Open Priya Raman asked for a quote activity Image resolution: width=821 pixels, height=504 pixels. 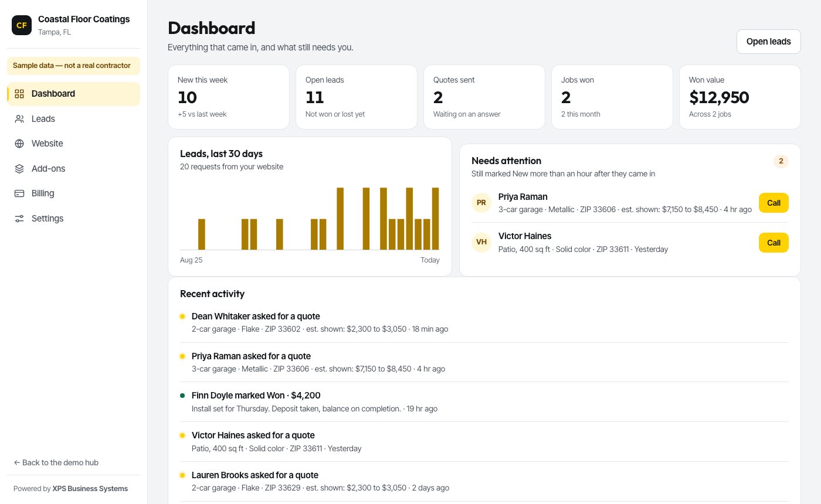coord(484,362)
